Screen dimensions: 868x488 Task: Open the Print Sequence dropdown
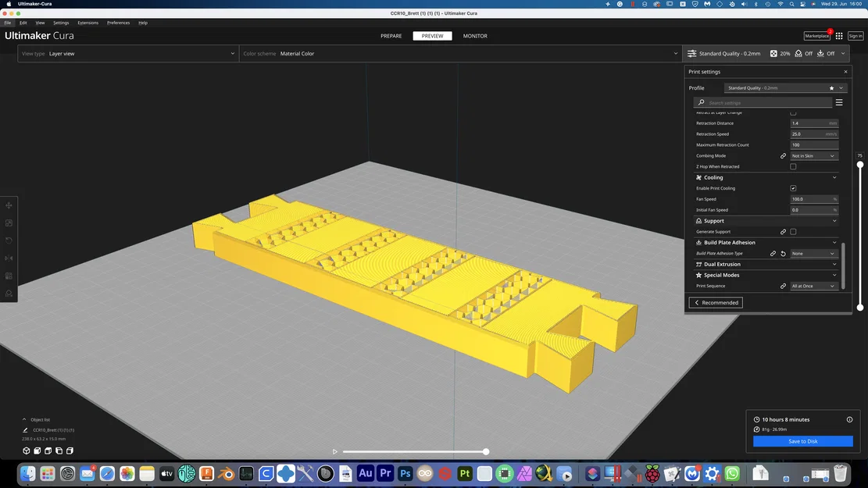pyautogui.click(x=813, y=286)
